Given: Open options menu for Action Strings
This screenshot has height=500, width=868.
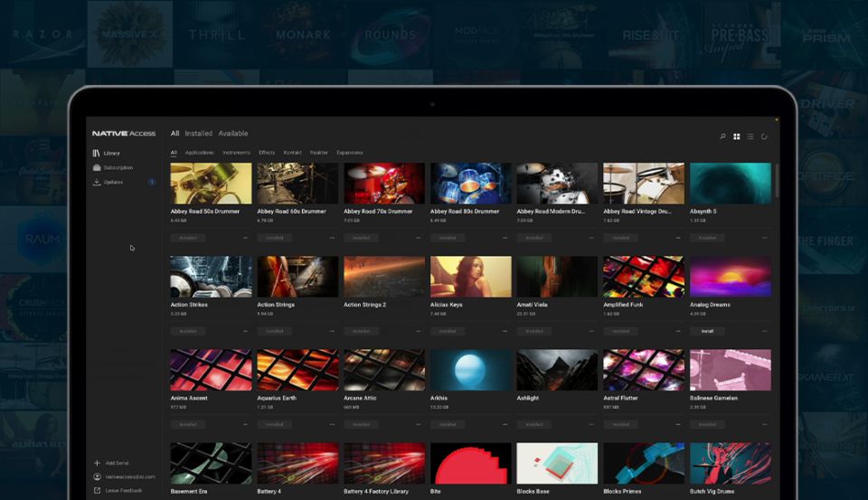Looking at the screenshot, I should (332, 332).
